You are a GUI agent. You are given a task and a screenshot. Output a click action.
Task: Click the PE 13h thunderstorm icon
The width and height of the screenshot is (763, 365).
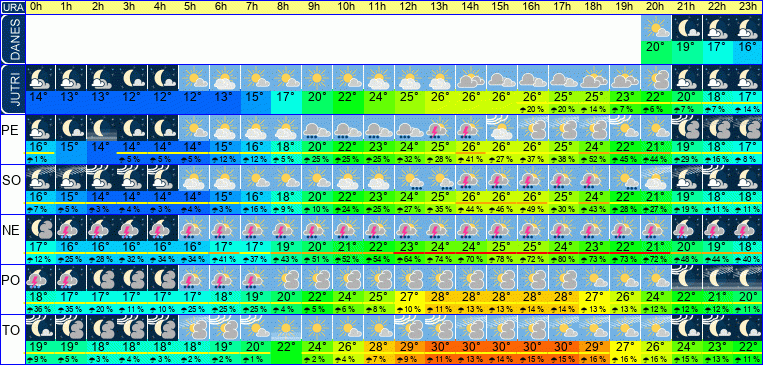click(439, 128)
